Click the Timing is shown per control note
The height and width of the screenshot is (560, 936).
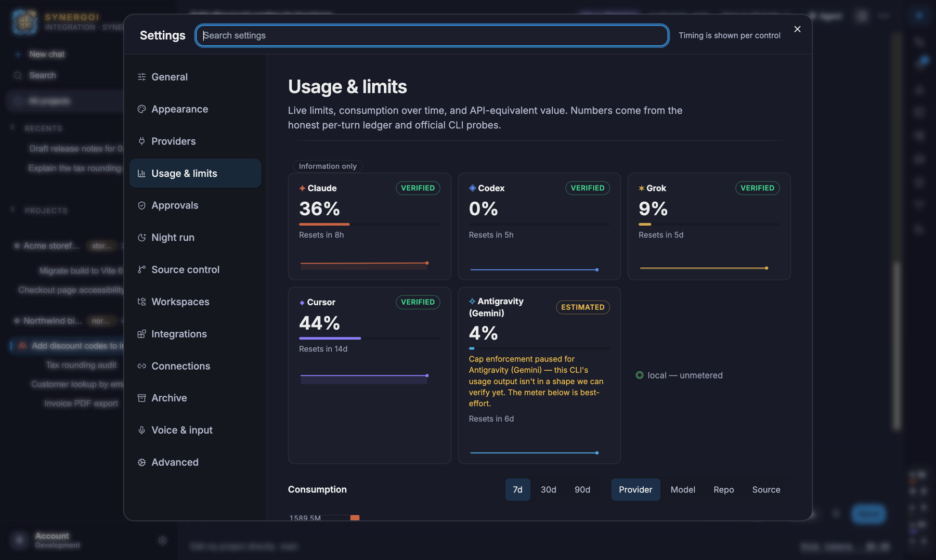click(x=729, y=35)
